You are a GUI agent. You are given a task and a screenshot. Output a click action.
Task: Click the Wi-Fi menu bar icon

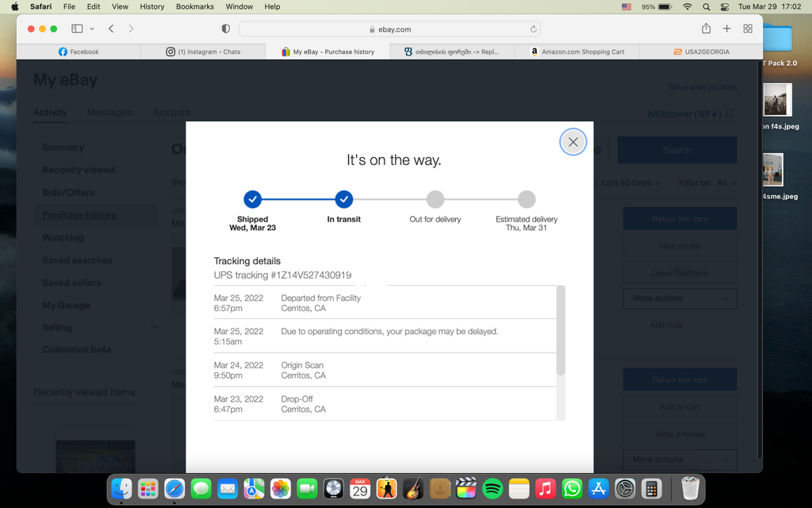[x=688, y=6]
